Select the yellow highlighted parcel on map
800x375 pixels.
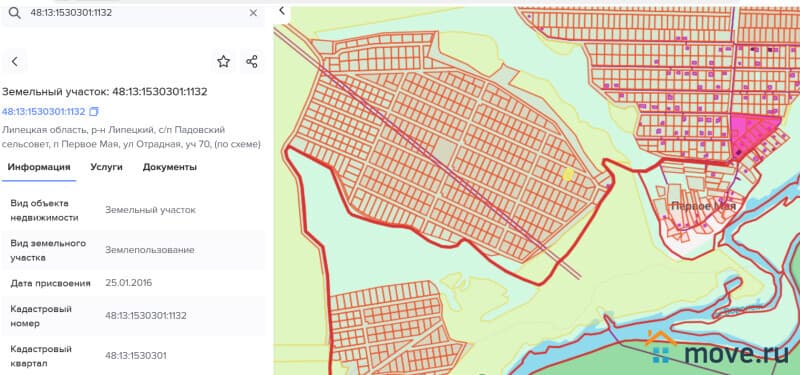(567, 174)
